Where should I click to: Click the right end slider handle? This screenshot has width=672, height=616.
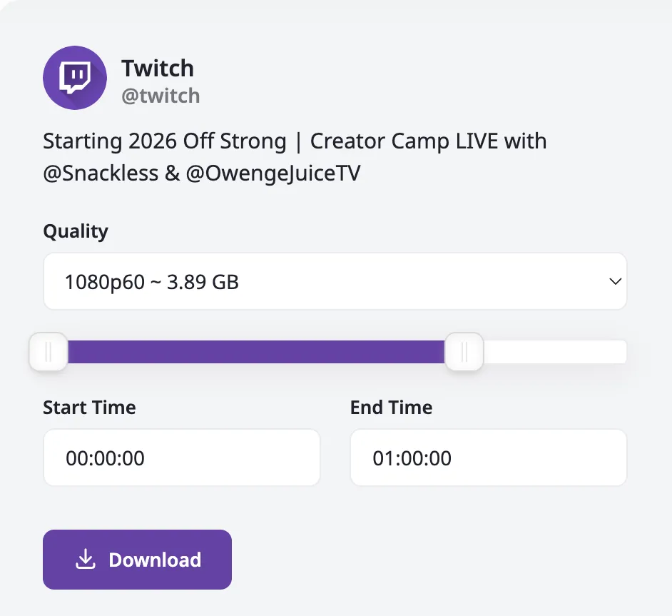pos(464,352)
